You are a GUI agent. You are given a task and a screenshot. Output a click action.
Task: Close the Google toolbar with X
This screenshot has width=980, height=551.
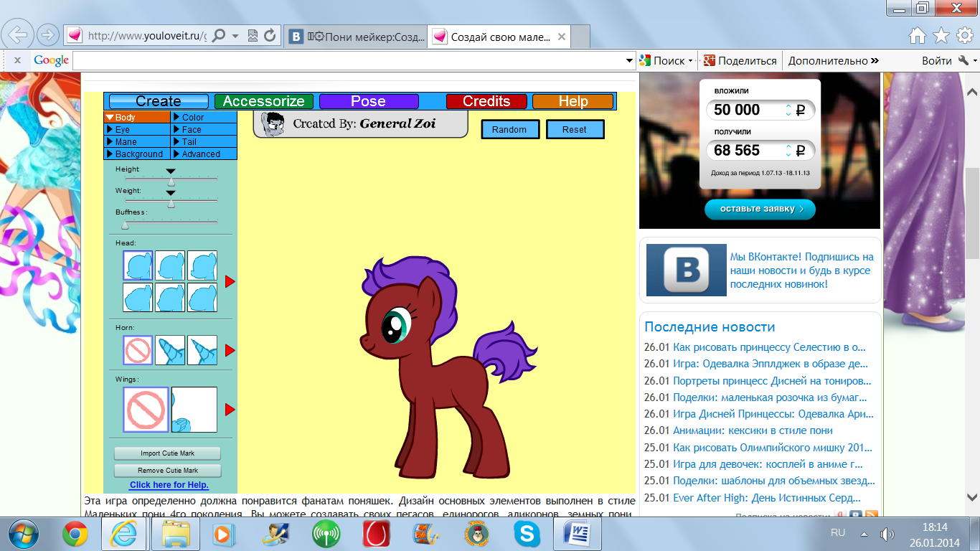pos(18,61)
